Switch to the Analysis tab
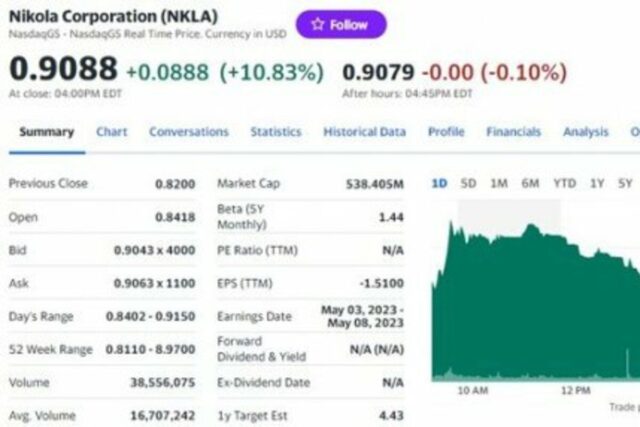This screenshot has width=640, height=427. click(585, 132)
